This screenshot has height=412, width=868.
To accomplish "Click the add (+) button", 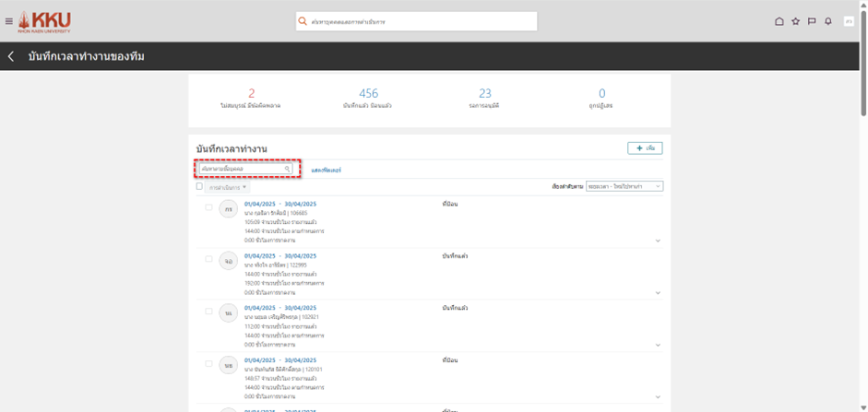I will click(645, 147).
